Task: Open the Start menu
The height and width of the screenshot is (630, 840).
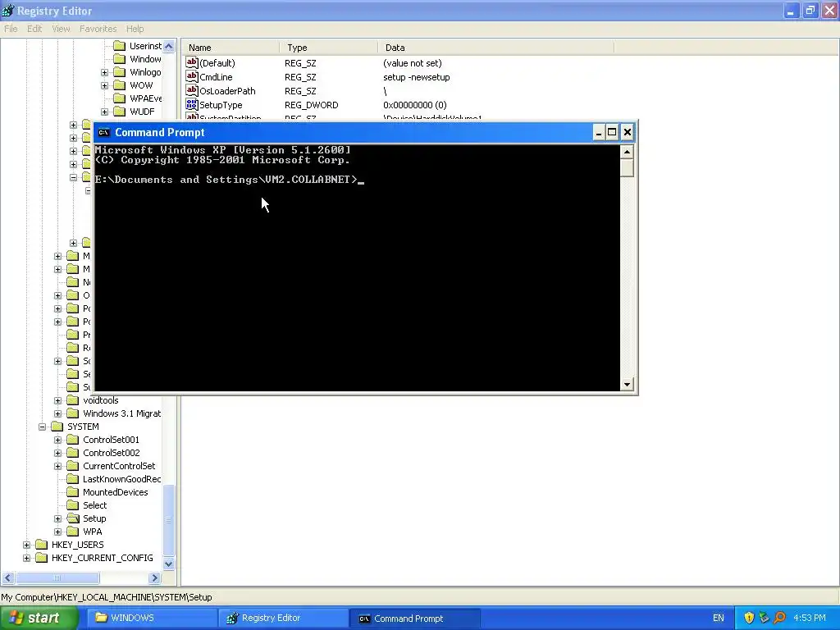Action: pos(39,618)
